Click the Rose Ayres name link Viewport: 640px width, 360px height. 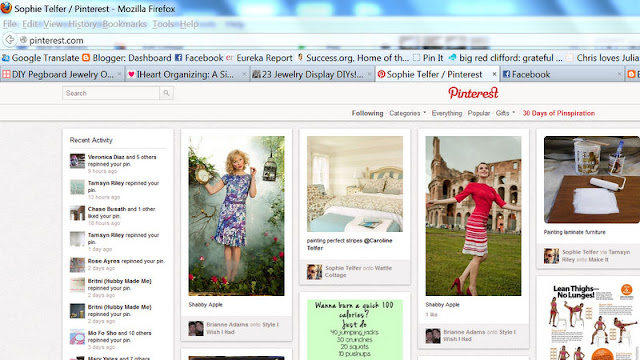click(x=104, y=261)
